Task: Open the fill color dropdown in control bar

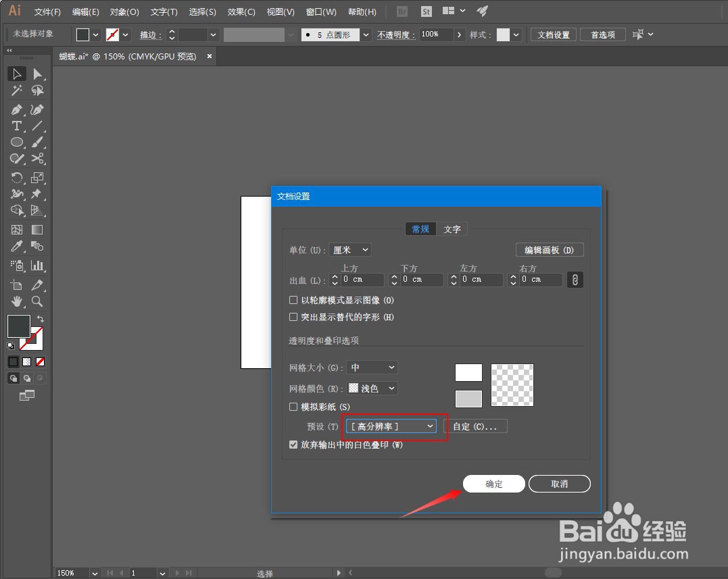Action: pyautogui.click(x=95, y=35)
